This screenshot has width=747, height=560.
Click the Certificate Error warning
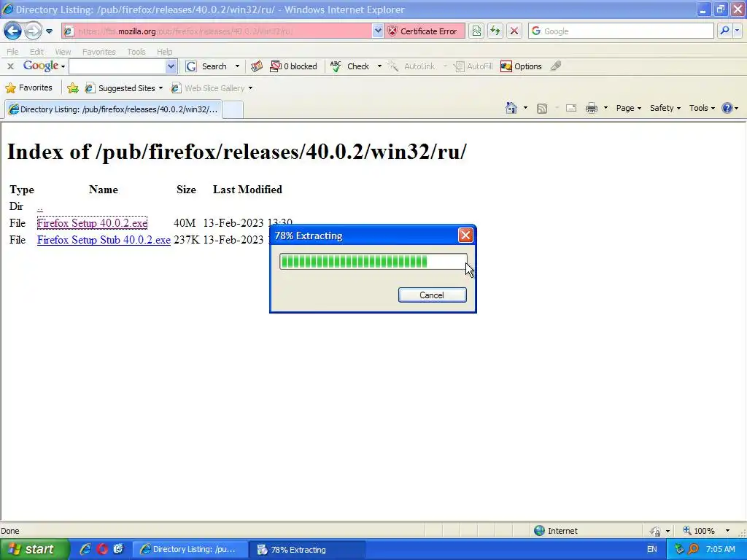(424, 31)
